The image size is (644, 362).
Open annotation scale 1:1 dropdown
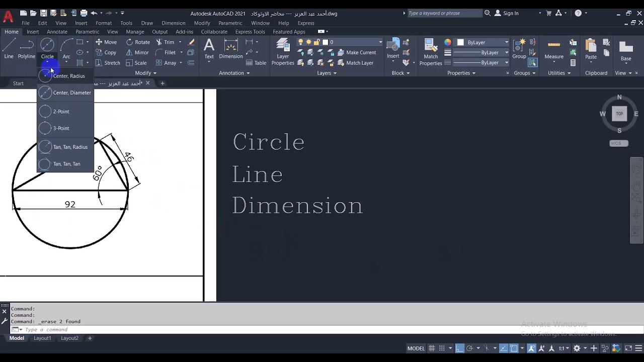(x=564, y=348)
